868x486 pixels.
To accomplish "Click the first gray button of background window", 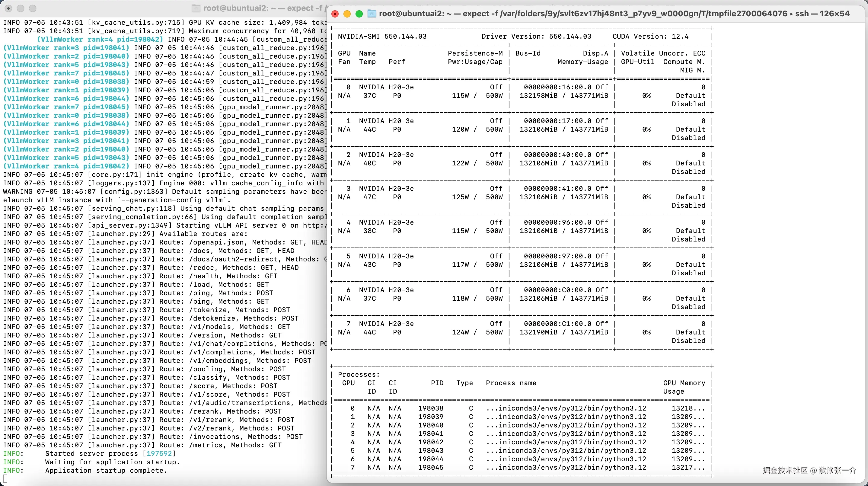I will (9, 8).
